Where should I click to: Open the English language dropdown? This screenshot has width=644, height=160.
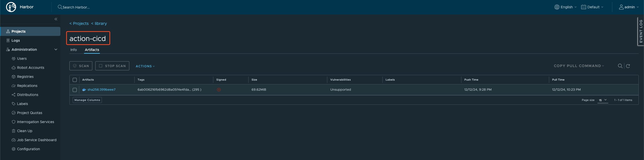[566, 7]
